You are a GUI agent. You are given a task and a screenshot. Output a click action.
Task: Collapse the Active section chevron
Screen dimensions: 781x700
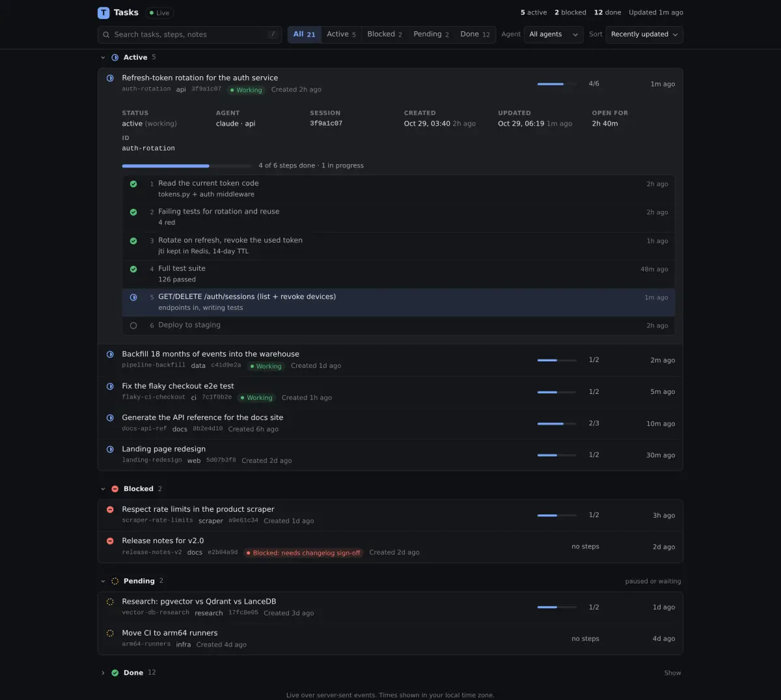103,58
